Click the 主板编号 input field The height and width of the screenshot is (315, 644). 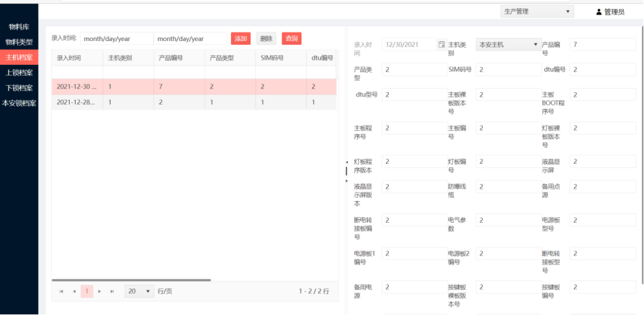(508, 128)
